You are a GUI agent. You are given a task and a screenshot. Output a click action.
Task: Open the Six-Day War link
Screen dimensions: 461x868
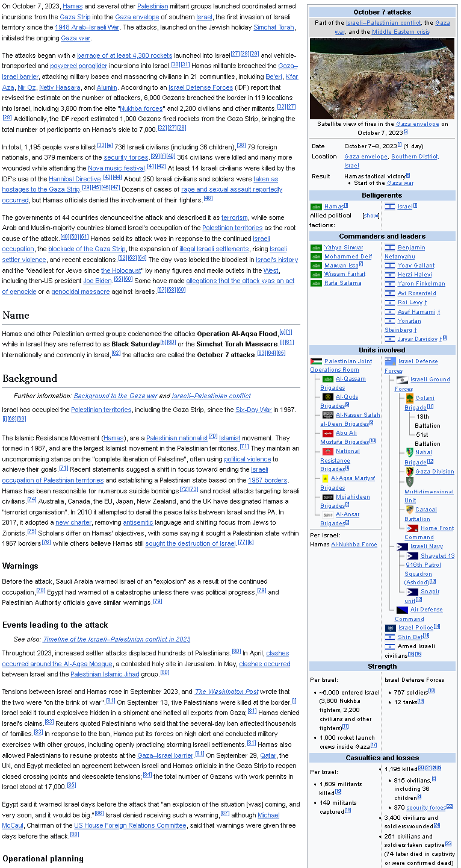[x=254, y=410]
